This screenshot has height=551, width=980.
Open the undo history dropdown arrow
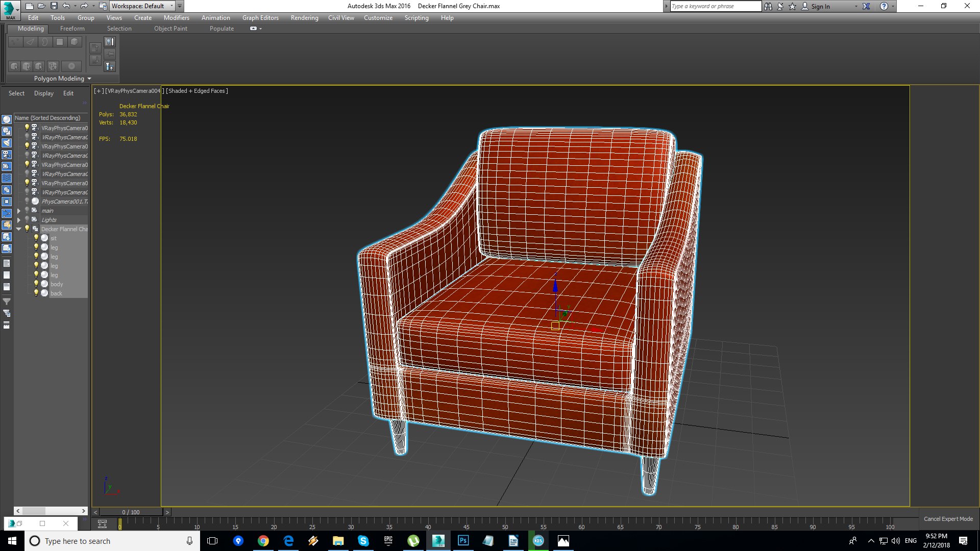[x=75, y=6]
